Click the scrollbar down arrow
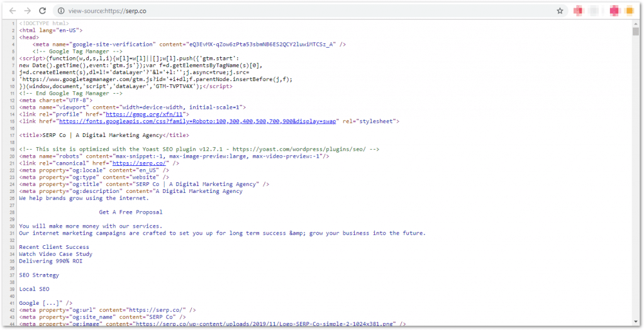The height and width of the screenshot is (330, 644). [636, 322]
